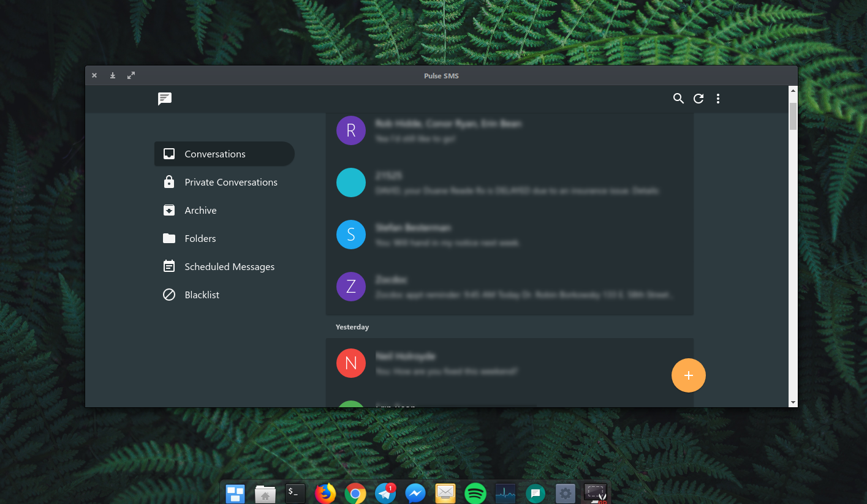Open Telegram from the taskbar
Screen dimensions: 867x504
pyautogui.click(x=385, y=493)
